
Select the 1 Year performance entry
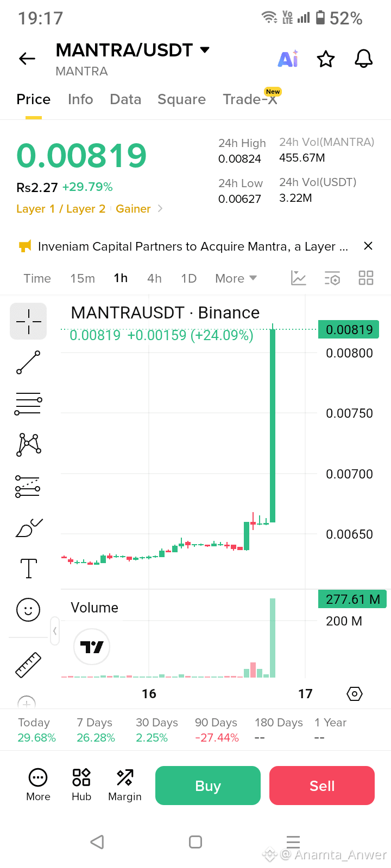point(330,730)
